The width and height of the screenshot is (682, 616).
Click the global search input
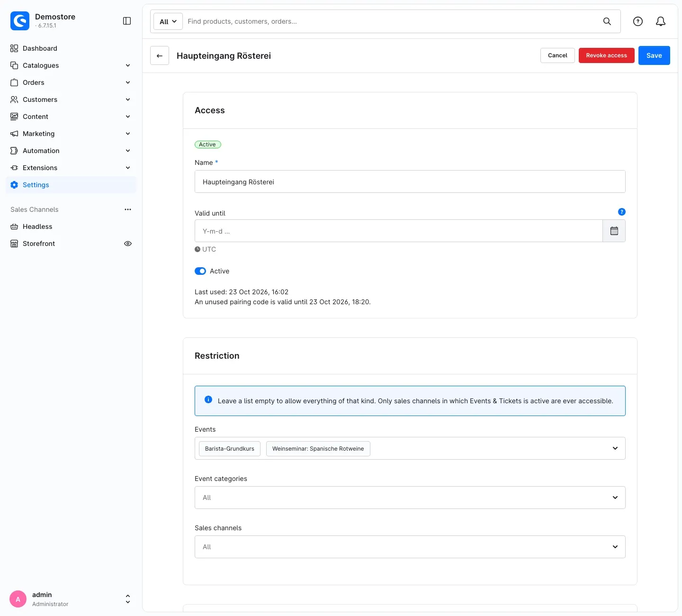pos(392,21)
